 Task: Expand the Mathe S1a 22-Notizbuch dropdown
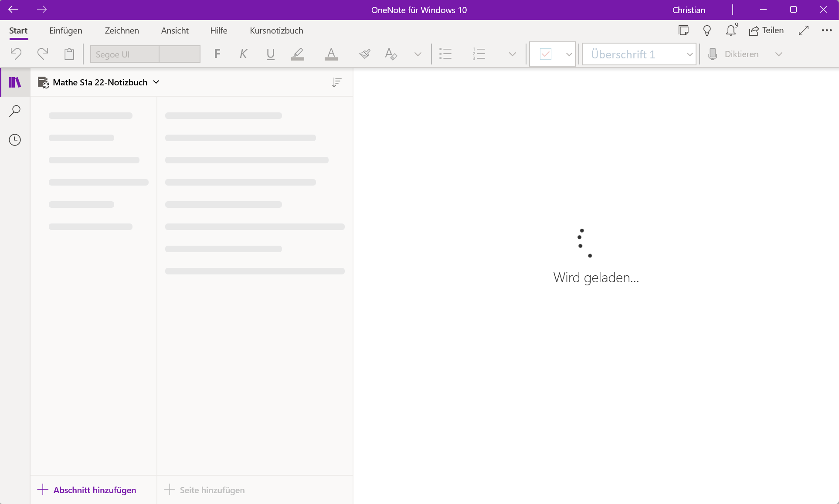point(156,82)
